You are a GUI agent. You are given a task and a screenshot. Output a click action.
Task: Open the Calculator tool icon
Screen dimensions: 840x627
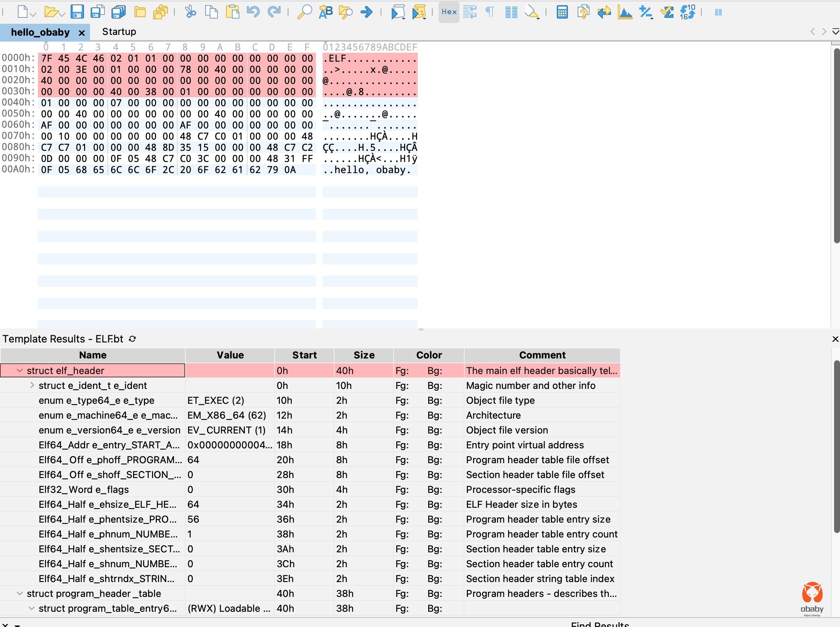tap(562, 12)
